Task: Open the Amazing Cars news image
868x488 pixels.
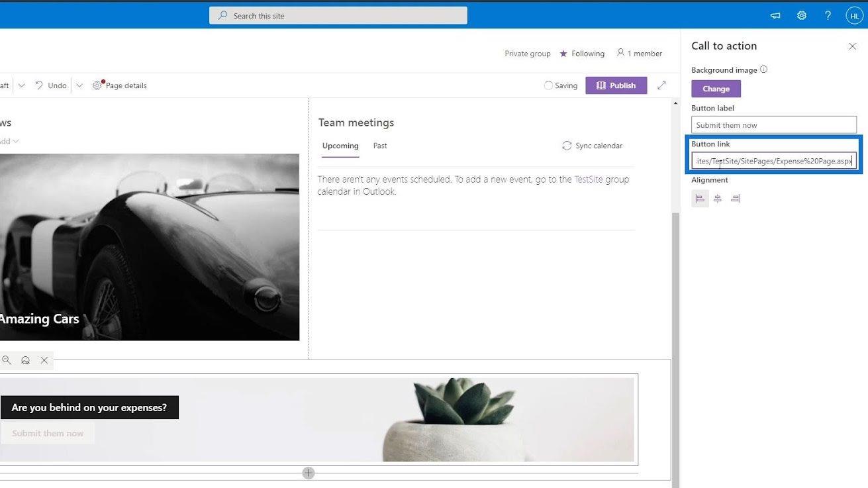Action: tap(150, 247)
